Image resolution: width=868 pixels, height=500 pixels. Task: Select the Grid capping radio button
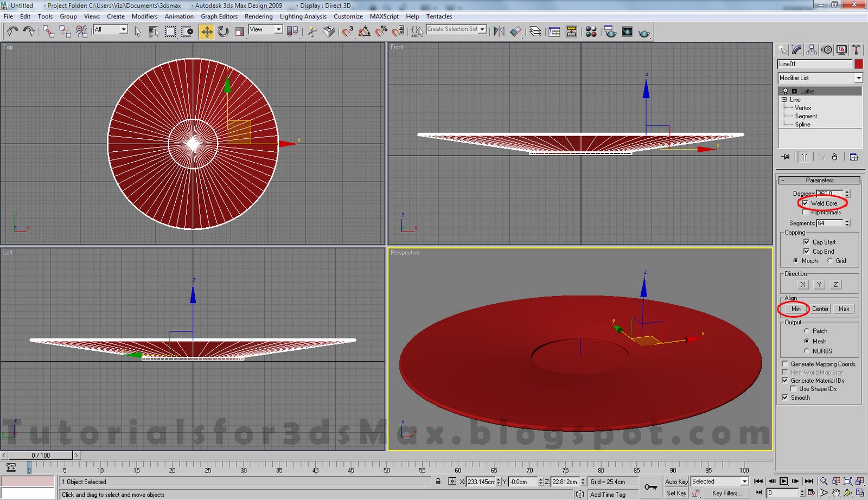pos(830,261)
